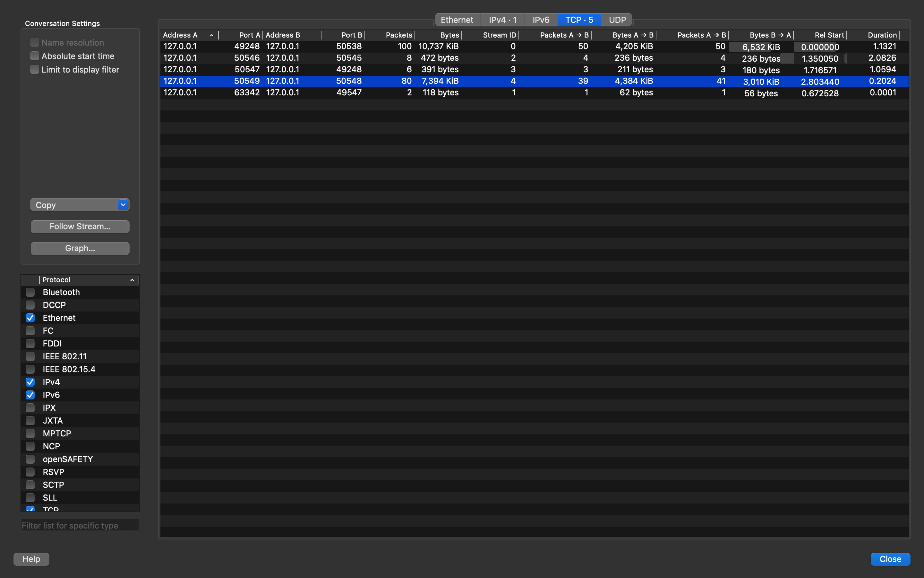Sort conversations by Address A column
924x578 pixels.
point(189,35)
